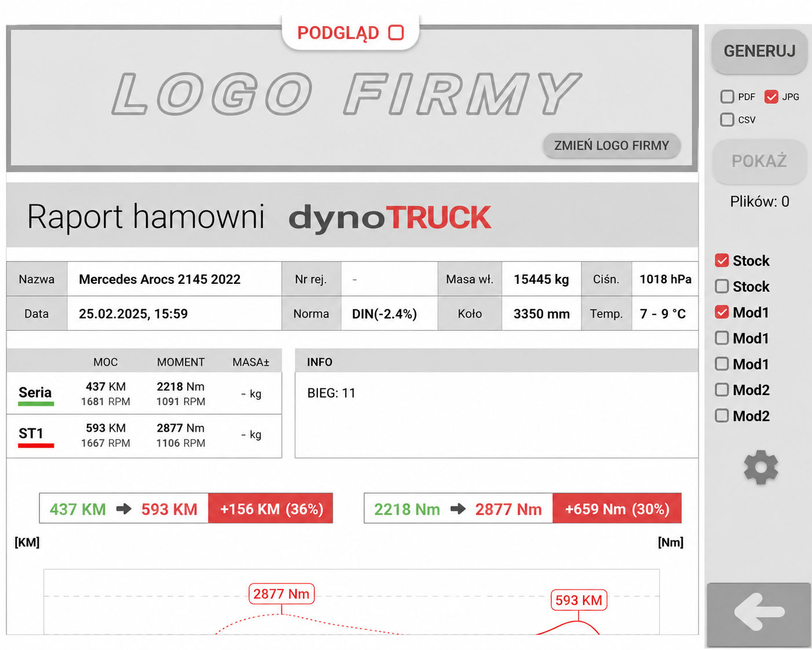Image resolution: width=812 pixels, height=650 pixels.
Task: Click '2218 Nm' in the Seria row
Action: tap(181, 386)
